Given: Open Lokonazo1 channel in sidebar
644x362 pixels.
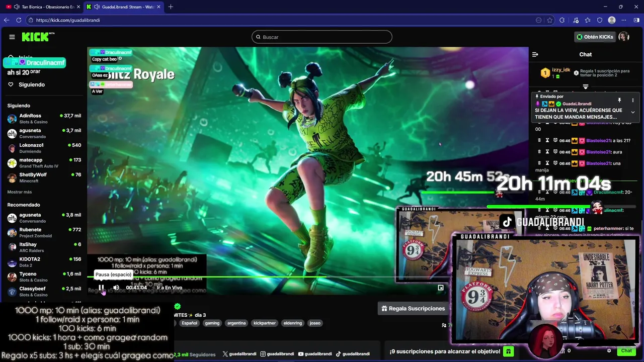Looking at the screenshot, I should (44, 148).
